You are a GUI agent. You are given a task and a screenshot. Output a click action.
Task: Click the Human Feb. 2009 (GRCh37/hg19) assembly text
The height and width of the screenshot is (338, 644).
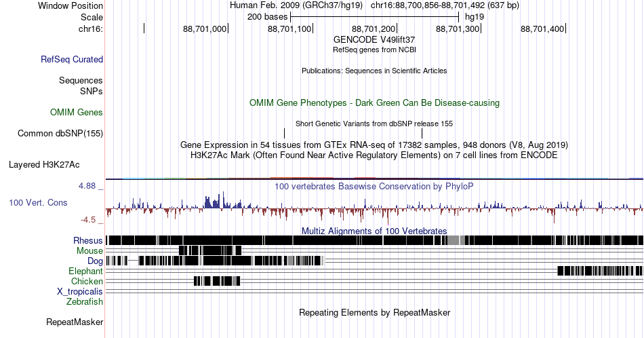tap(296, 5)
